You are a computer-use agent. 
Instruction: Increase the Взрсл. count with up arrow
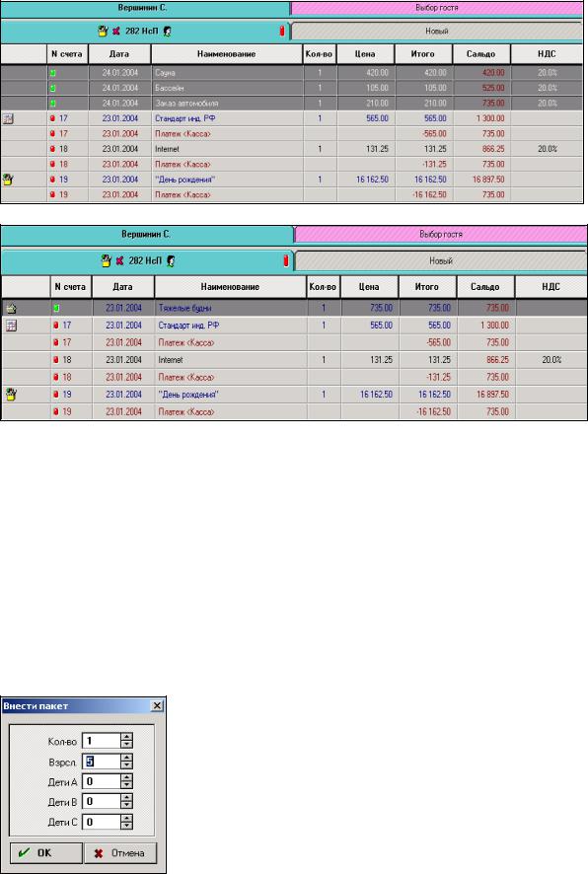(127, 758)
